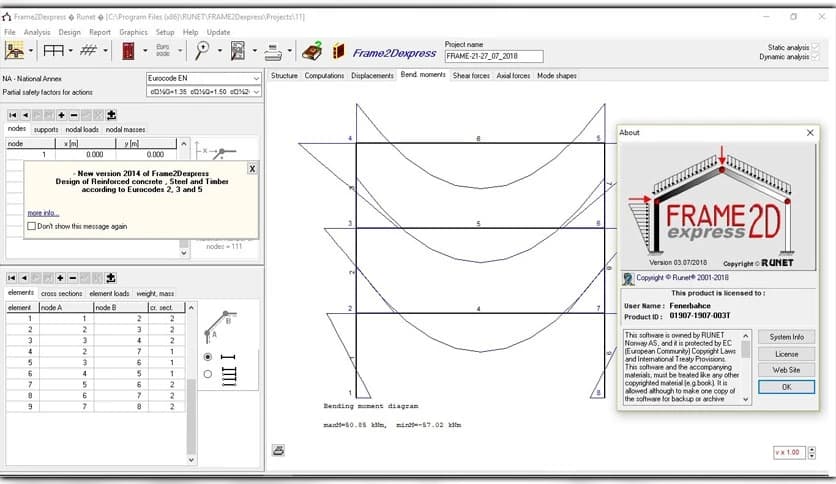
Task: Open the Update menu
Action: tap(219, 32)
